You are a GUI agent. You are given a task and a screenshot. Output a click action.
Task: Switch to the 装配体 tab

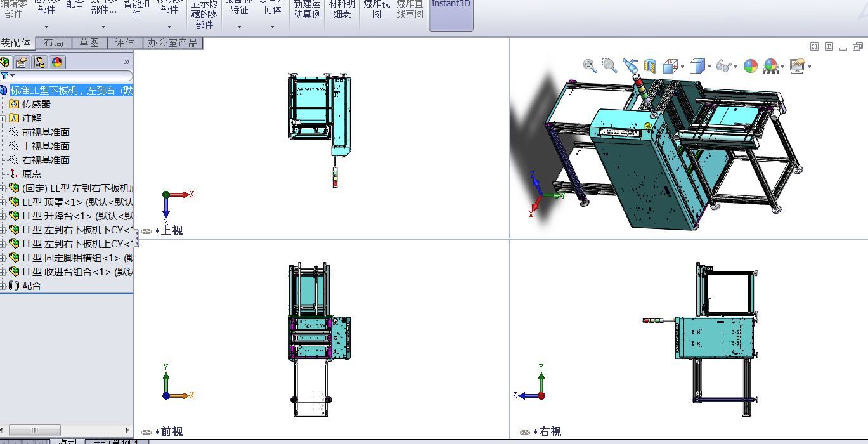click(x=17, y=42)
